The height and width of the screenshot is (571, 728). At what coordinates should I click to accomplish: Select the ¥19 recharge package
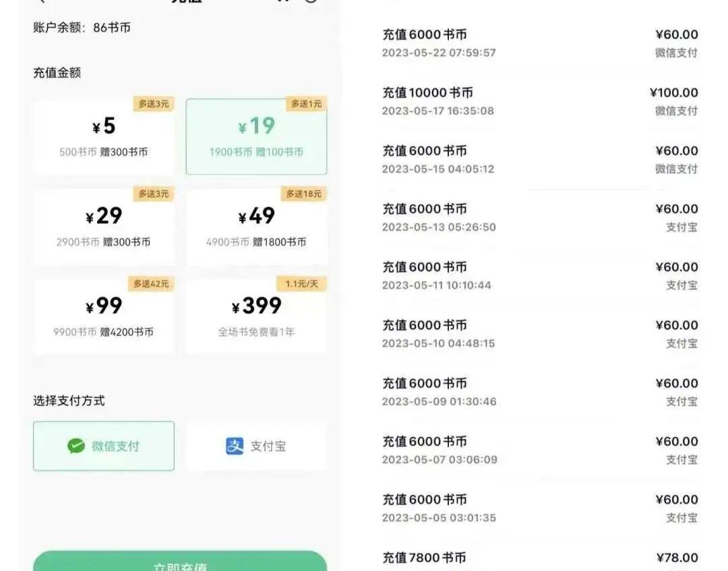click(256, 138)
